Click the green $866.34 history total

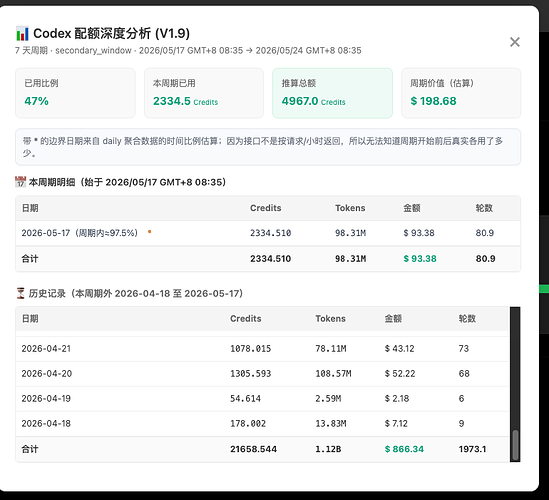pos(404,449)
